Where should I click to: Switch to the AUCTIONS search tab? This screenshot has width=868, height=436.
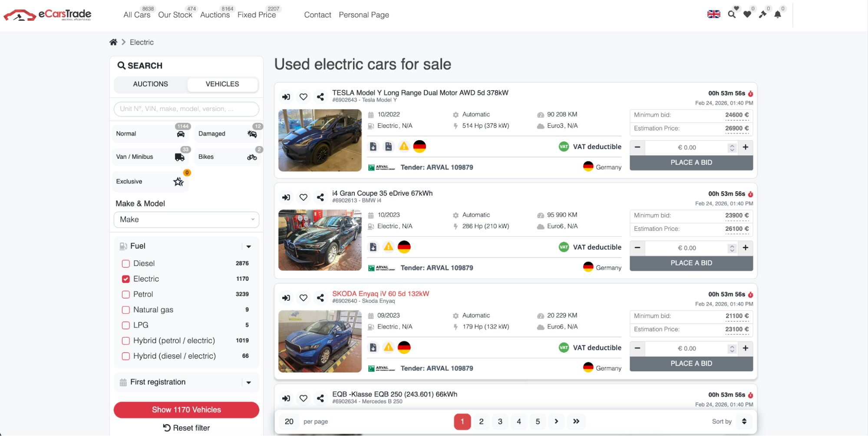point(150,84)
